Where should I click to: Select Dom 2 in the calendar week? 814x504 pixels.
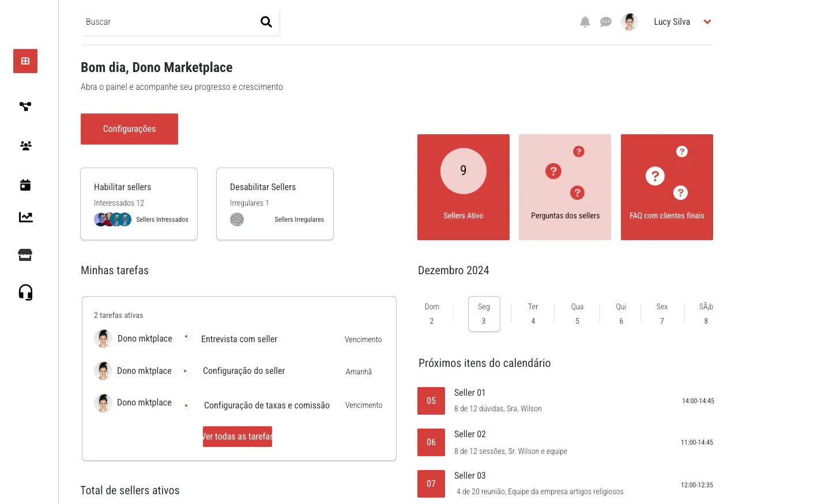click(x=432, y=314)
